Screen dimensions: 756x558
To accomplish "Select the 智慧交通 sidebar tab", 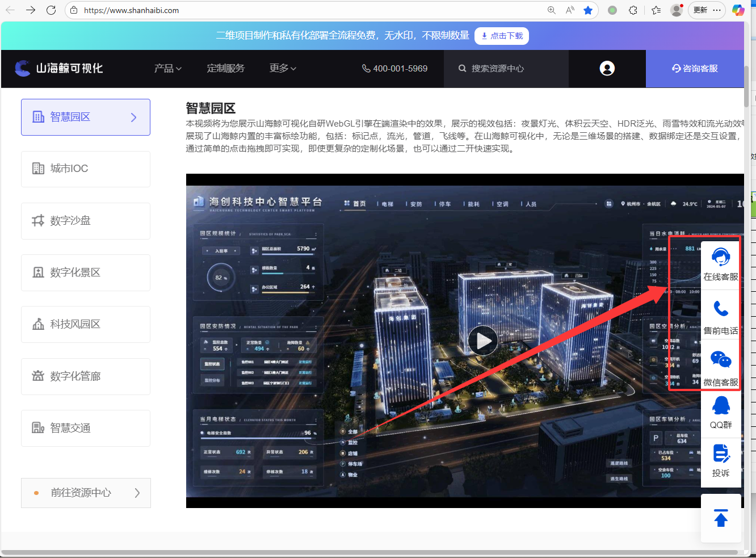I will pyautogui.click(x=86, y=428).
